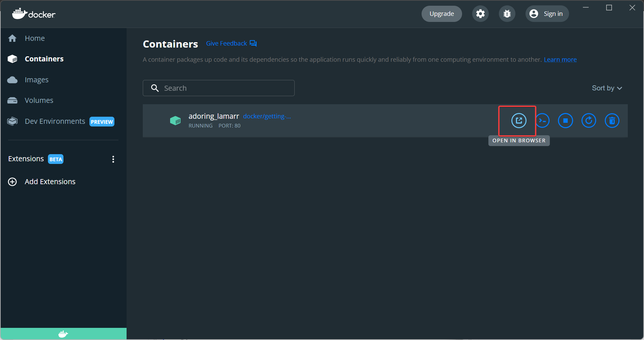
Task: Open CLI terminal for adoring_lamarr container
Action: point(543,121)
